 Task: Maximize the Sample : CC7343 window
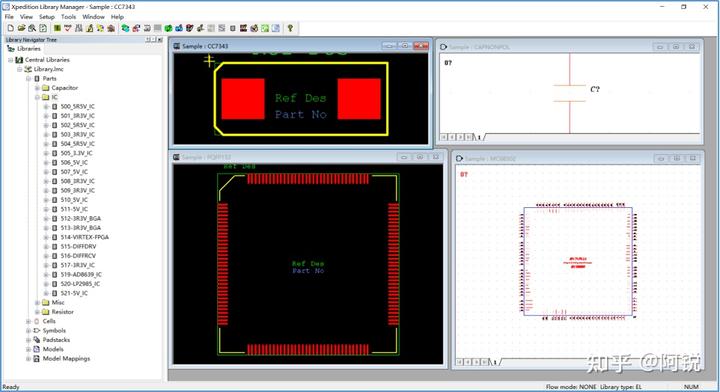(405, 45)
